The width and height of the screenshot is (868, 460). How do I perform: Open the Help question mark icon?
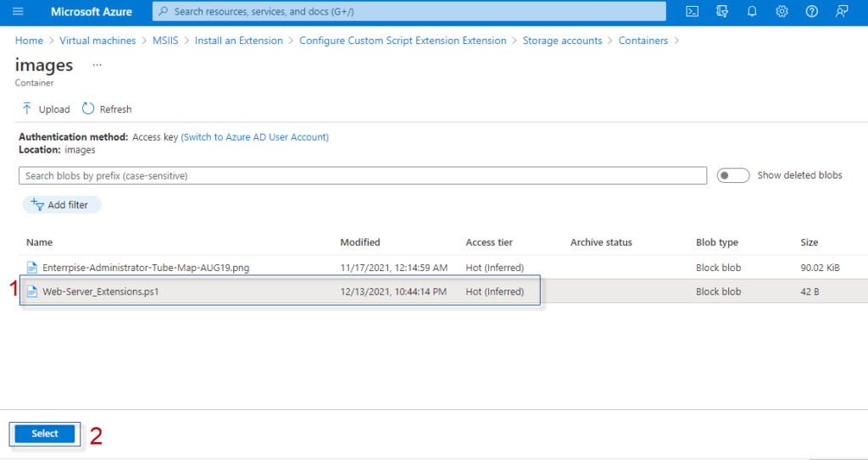[811, 11]
